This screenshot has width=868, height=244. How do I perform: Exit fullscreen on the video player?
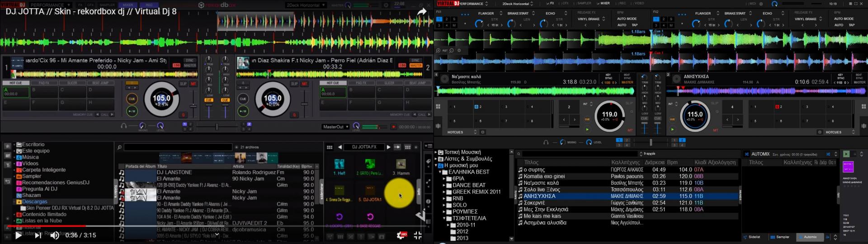(418, 235)
